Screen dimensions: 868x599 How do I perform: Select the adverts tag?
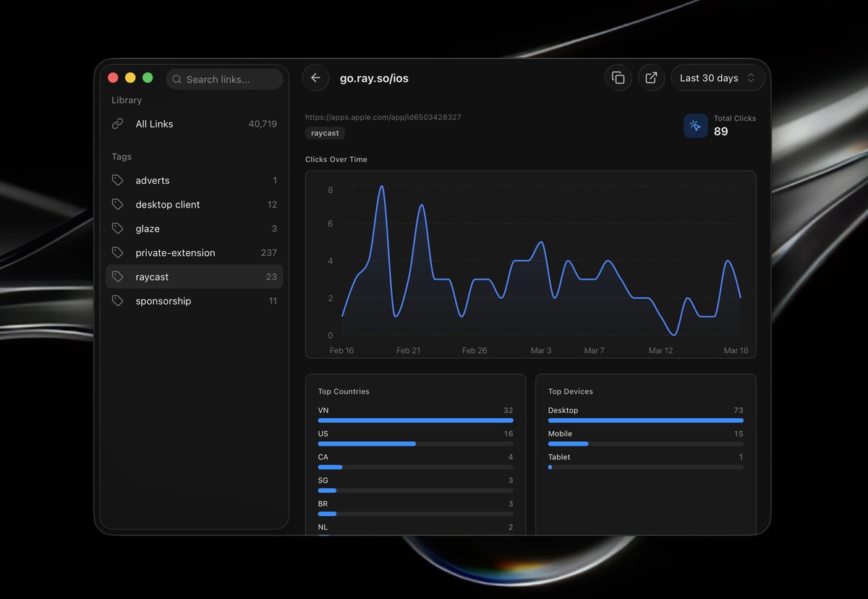195,180
